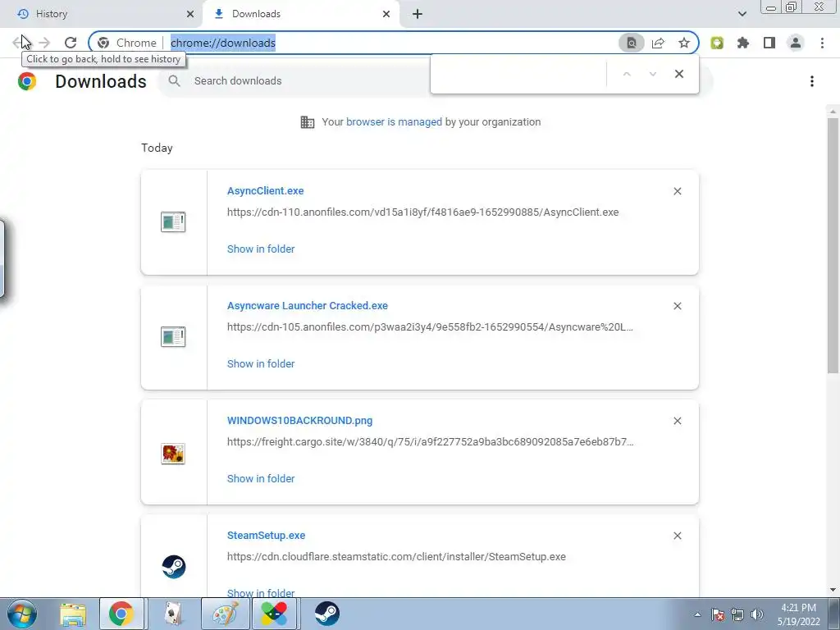Viewport: 840px width, 630px height.
Task: Click the page vertical scrollbar thumb
Action: click(x=833, y=245)
